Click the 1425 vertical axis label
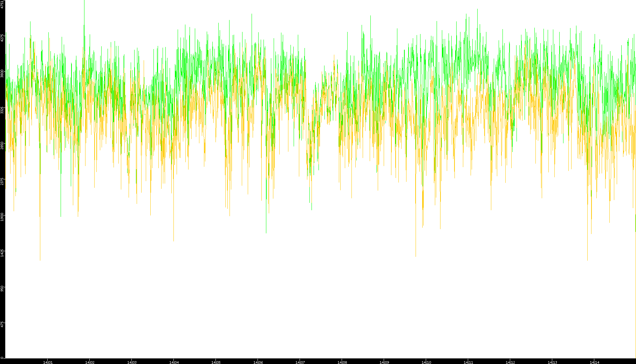The image size is (636, 364). [2, 253]
